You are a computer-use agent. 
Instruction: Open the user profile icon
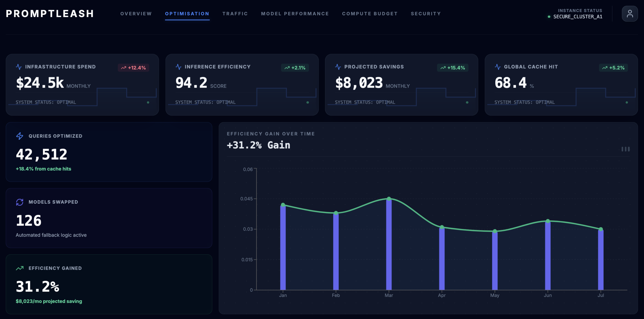[x=630, y=14]
